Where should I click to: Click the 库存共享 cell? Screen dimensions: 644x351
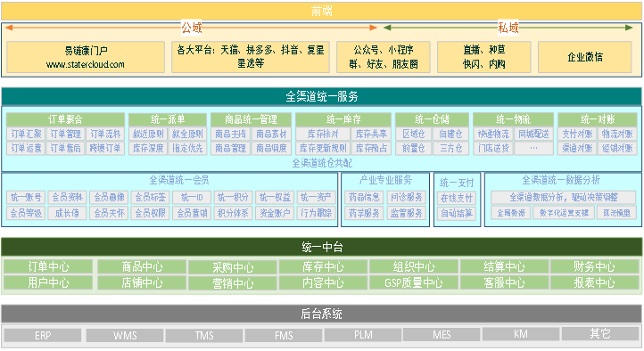(x=371, y=134)
